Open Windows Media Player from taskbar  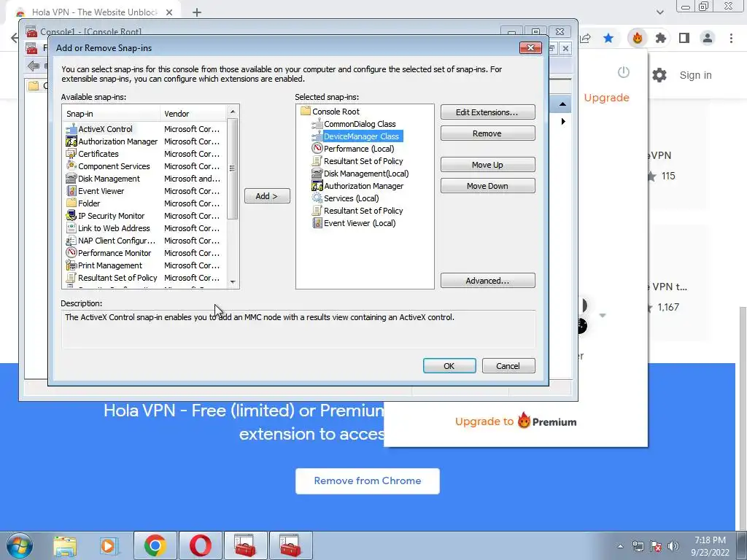pyautogui.click(x=109, y=545)
